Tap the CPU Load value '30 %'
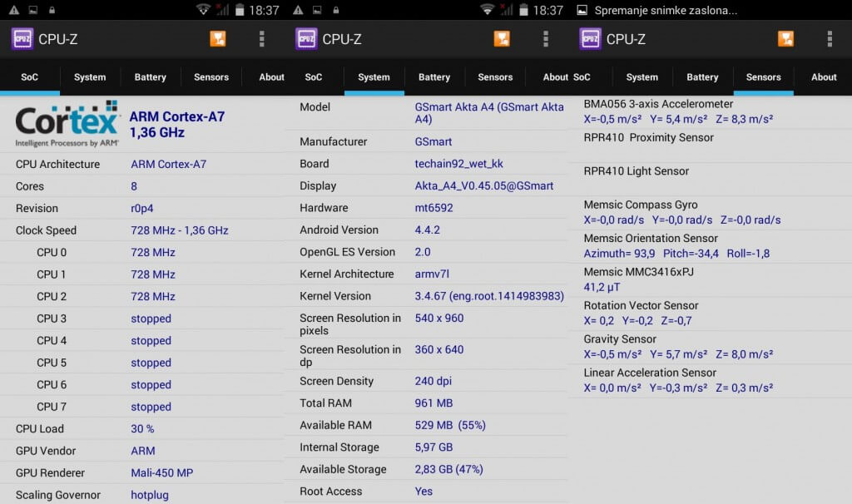 (142, 429)
